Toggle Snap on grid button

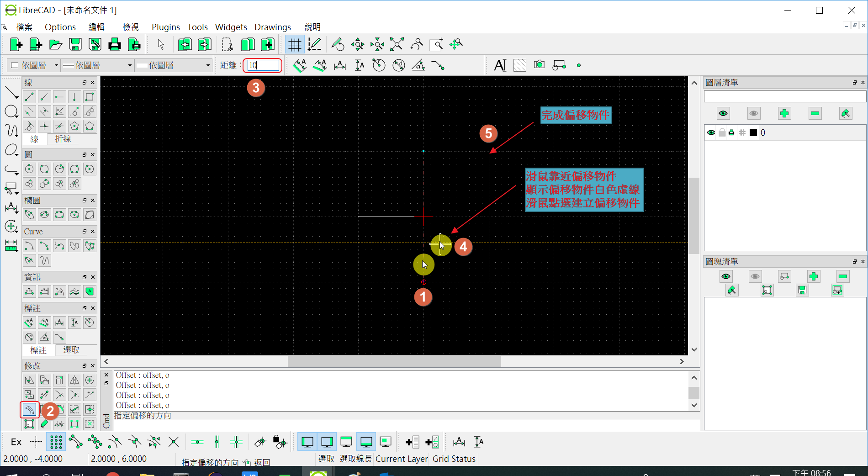click(x=56, y=442)
